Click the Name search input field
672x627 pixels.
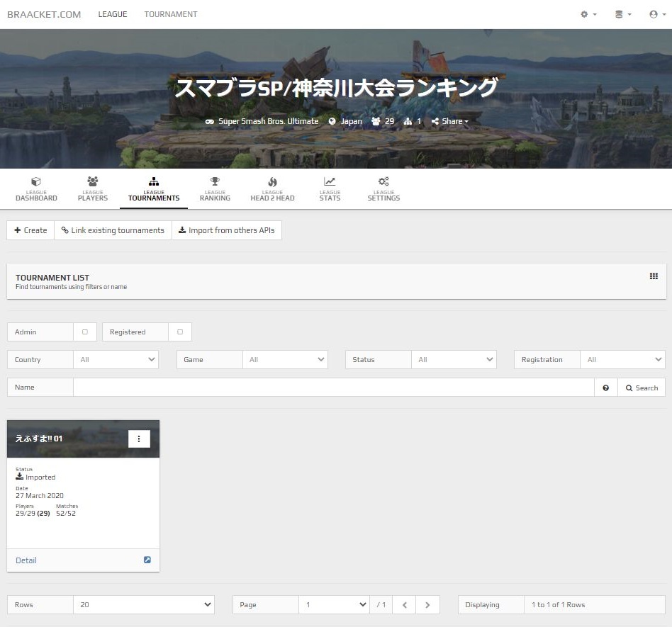click(333, 388)
